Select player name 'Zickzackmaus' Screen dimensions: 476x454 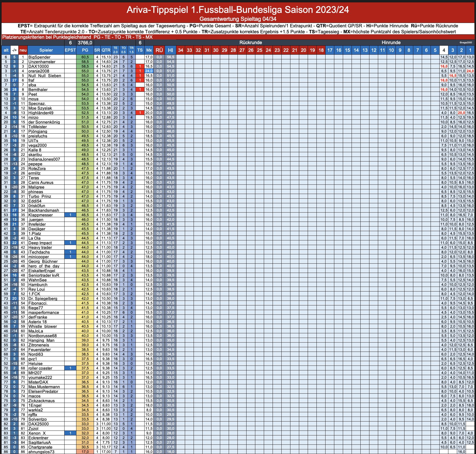pyautogui.click(x=41, y=401)
